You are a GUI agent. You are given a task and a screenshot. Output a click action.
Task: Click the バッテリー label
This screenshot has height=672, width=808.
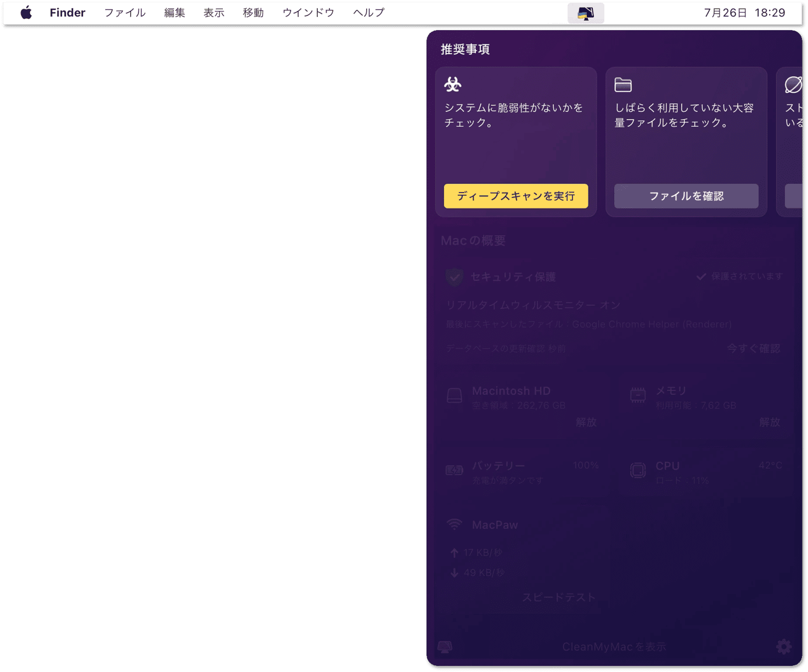(498, 466)
